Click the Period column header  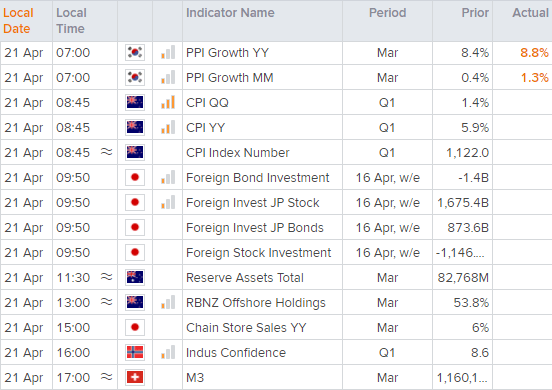click(387, 13)
